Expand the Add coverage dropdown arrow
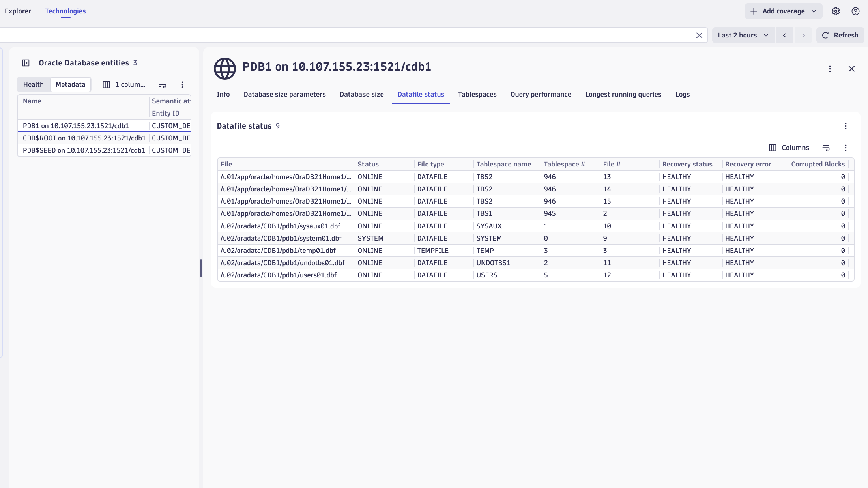The width and height of the screenshot is (868, 488). [814, 11]
